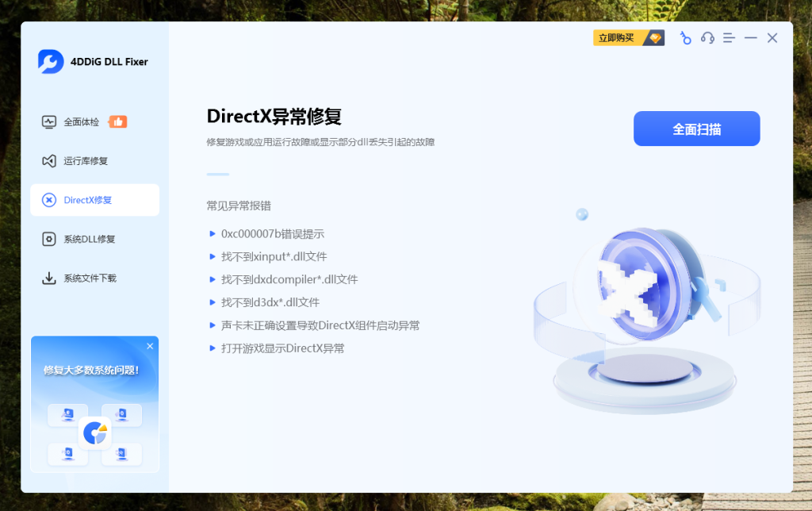Dismiss the 修复大多数系统问题 promo banner
812x511 pixels.
point(150,346)
